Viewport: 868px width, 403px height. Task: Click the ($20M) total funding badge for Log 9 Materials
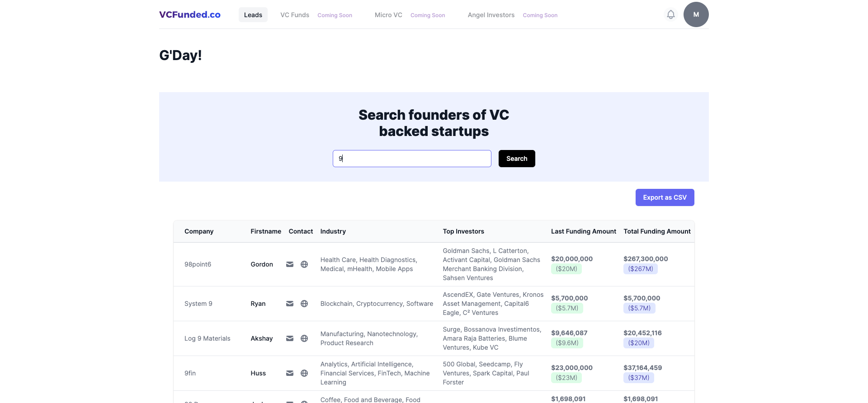pos(639,343)
